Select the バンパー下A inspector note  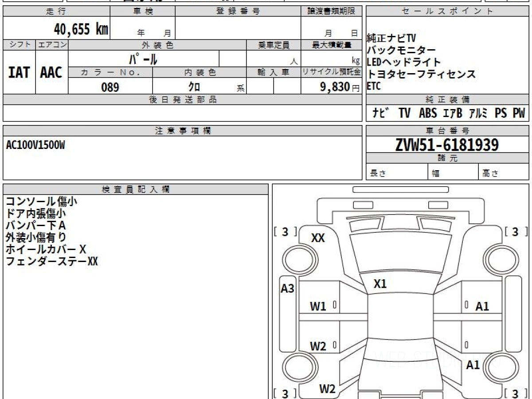(x=35, y=226)
